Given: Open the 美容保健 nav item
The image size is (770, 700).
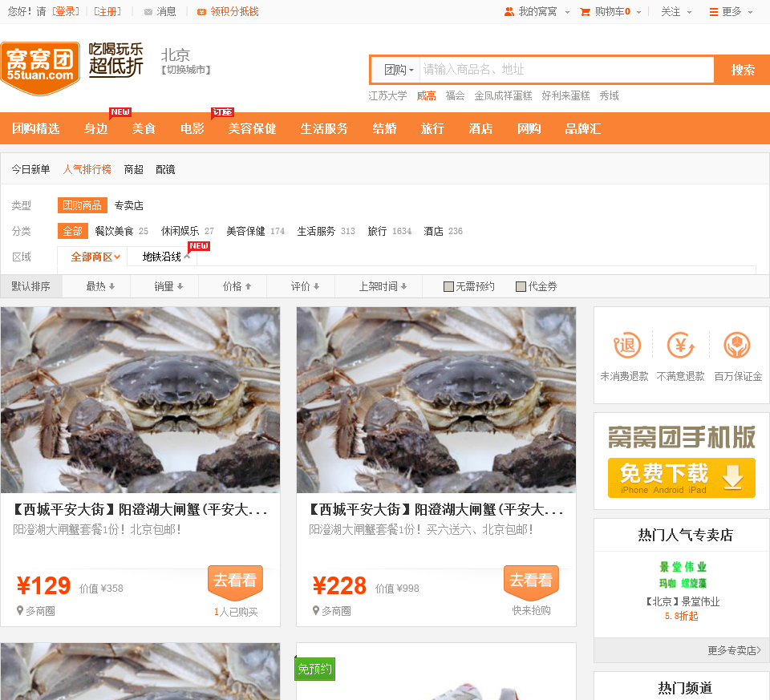Looking at the screenshot, I should click(x=253, y=128).
